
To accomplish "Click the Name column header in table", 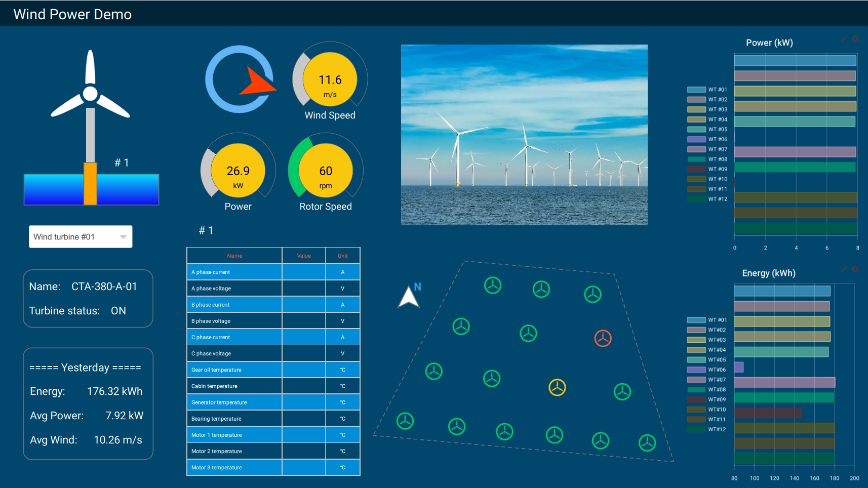I will point(234,256).
